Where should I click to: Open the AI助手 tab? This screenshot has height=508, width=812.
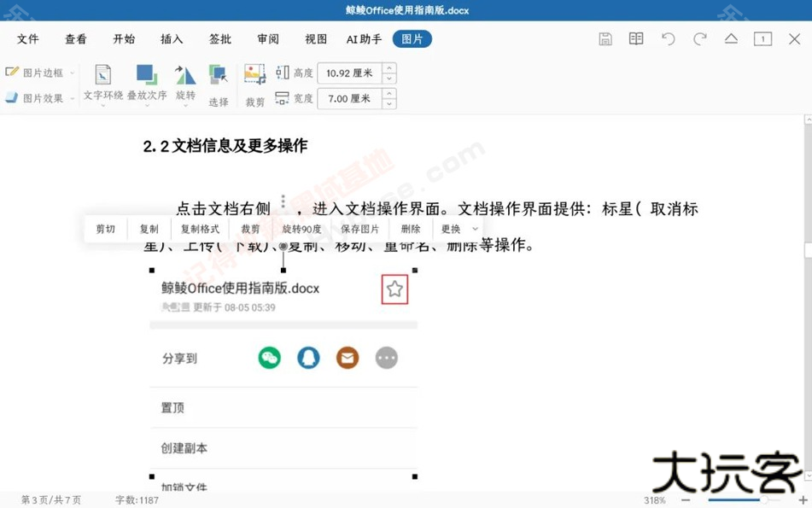coord(363,38)
